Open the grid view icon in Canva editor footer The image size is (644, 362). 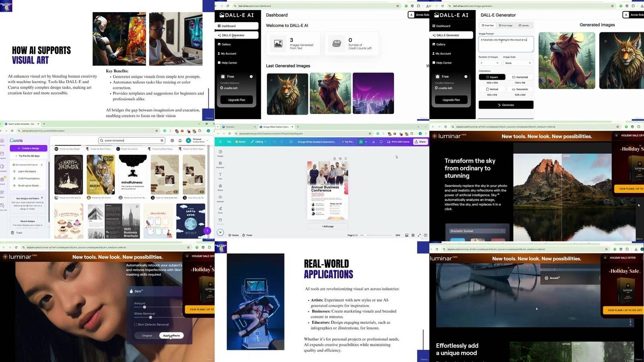[x=413, y=235]
